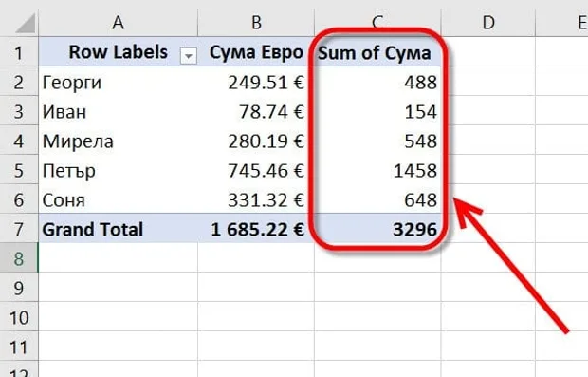588x377 pixels.
Task: Click the Sum of Сума header cell
Action: 378,52
